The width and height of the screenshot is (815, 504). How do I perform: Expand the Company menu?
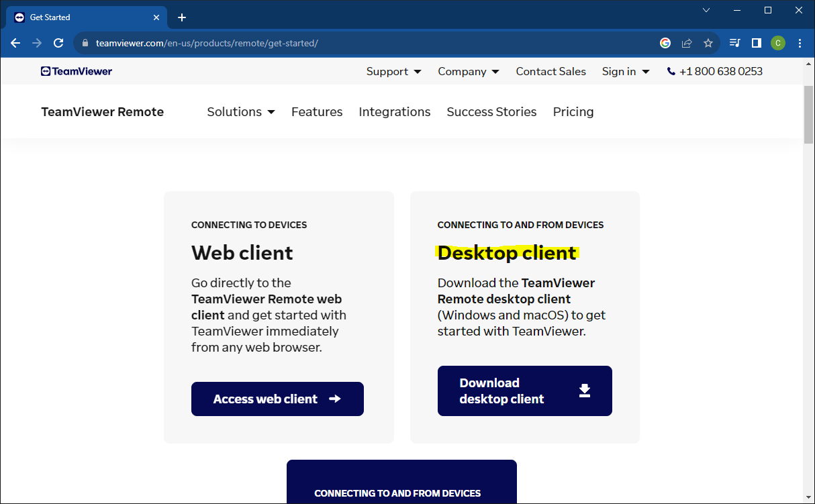[468, 71]
